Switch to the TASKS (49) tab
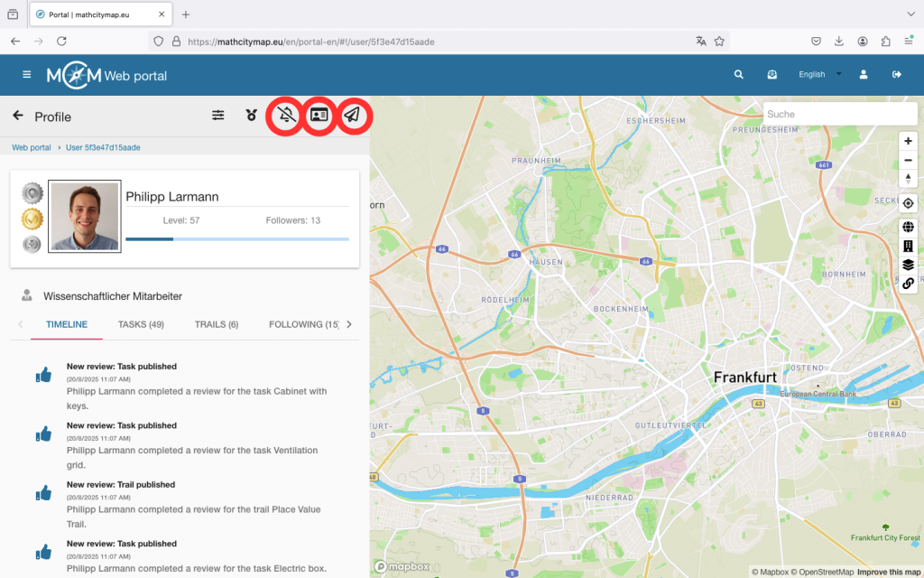 (141, 324)
